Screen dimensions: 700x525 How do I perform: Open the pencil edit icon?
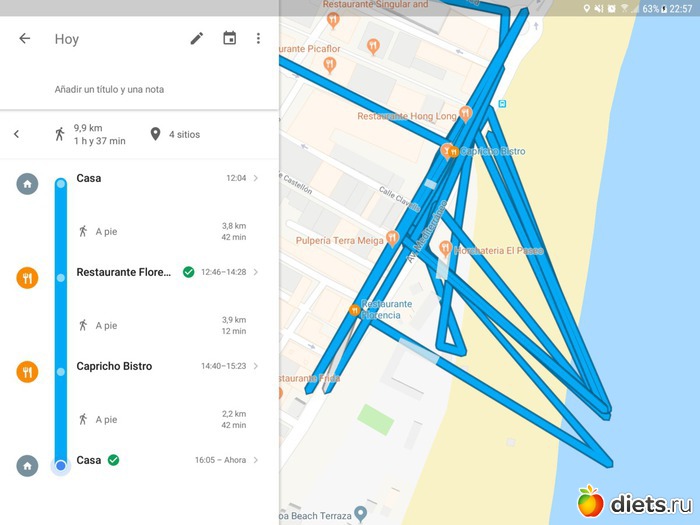(197, 38)
